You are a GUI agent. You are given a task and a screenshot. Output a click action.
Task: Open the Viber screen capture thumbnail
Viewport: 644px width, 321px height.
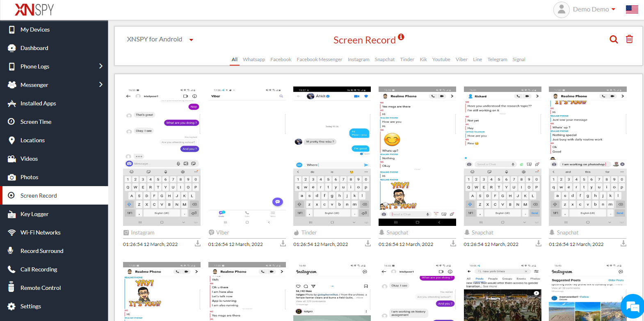coord(247,156)
